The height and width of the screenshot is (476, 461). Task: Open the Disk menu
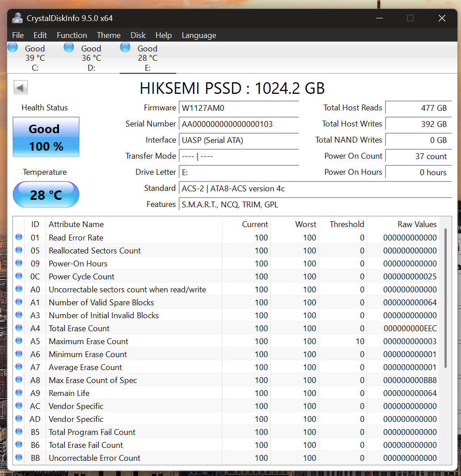[x=138, y=35]
